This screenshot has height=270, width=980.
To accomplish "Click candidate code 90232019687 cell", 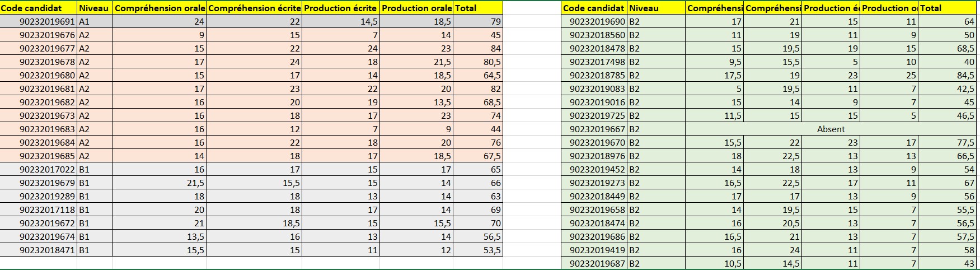I will [x=594, y=264].
